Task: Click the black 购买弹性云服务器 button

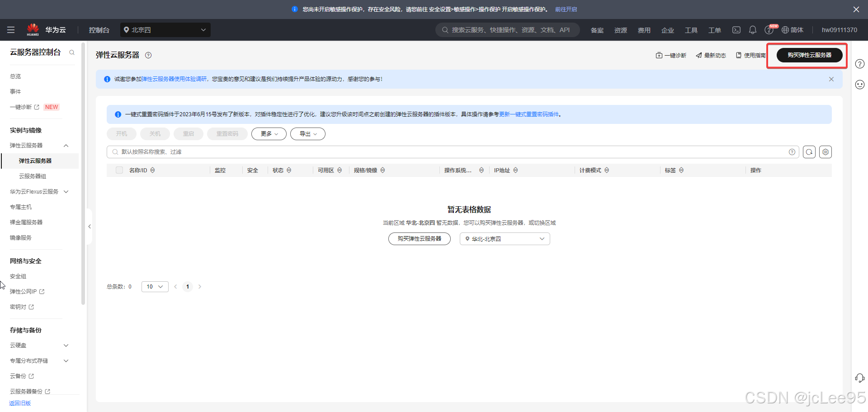Action: point(810,55)
